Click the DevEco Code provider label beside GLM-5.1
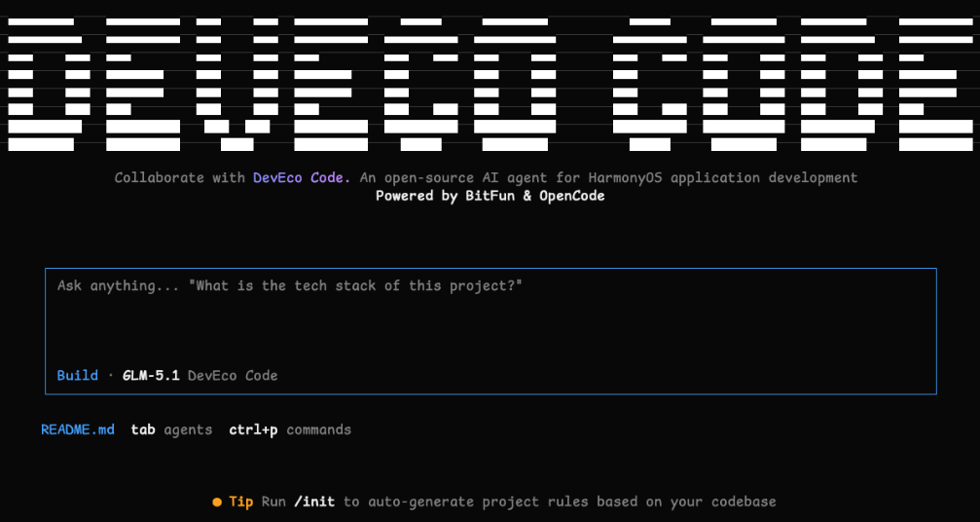980x522 pixels. coord(233,376)
